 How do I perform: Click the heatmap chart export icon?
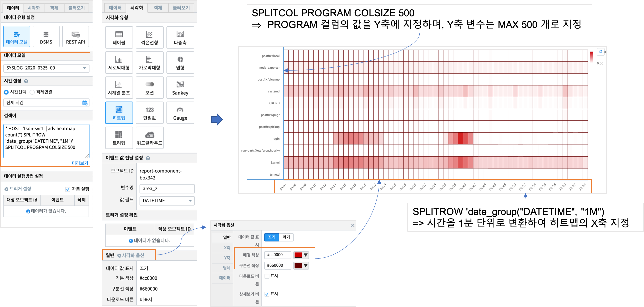point(600,52)
